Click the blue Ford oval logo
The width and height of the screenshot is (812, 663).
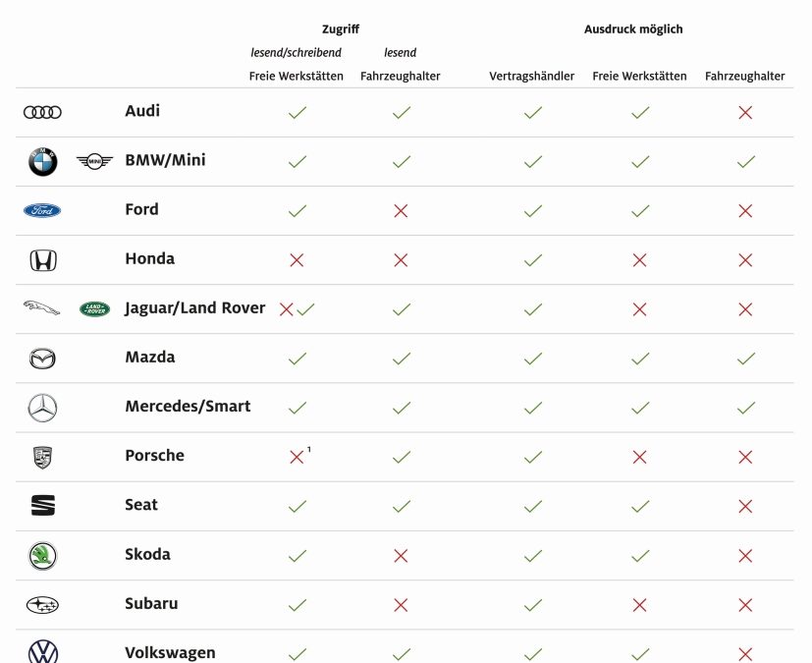[42, 211]
